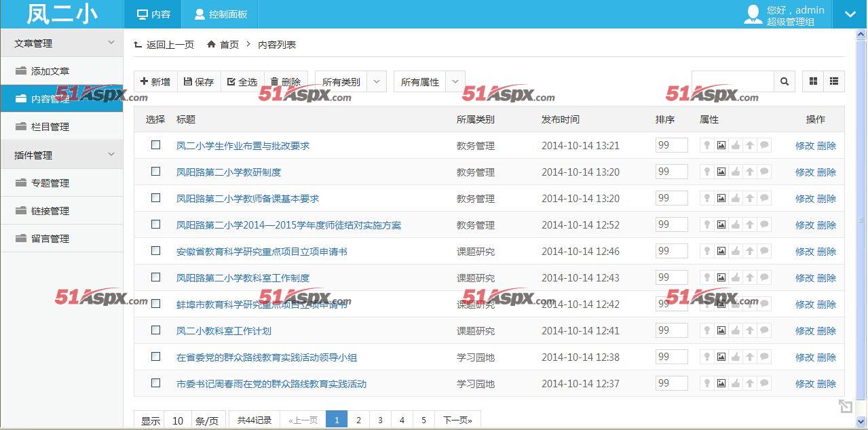Toggle lightbulb attribute for 凤阳路第二小学教研制度
This screenshot has height=430, width=868.
706,172
